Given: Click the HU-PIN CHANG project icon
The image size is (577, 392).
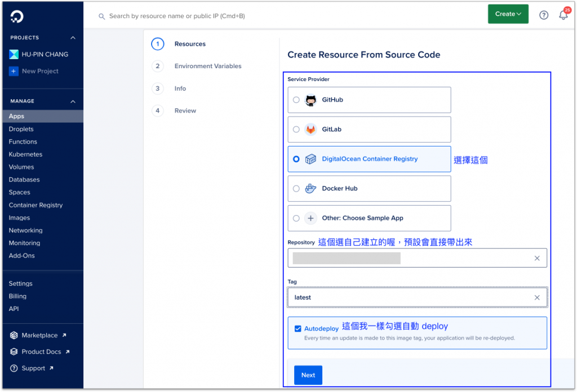Looking at the screenshot, I should (14, 55).
